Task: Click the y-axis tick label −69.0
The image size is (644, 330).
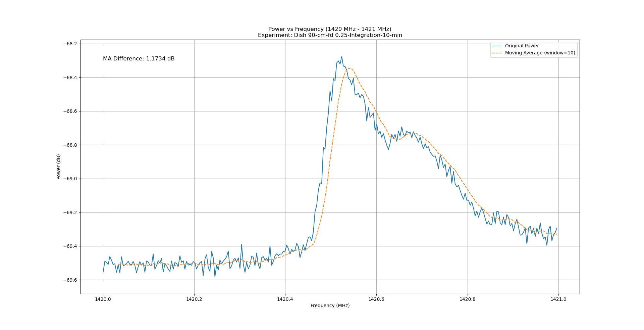Action: click(70, 179)
